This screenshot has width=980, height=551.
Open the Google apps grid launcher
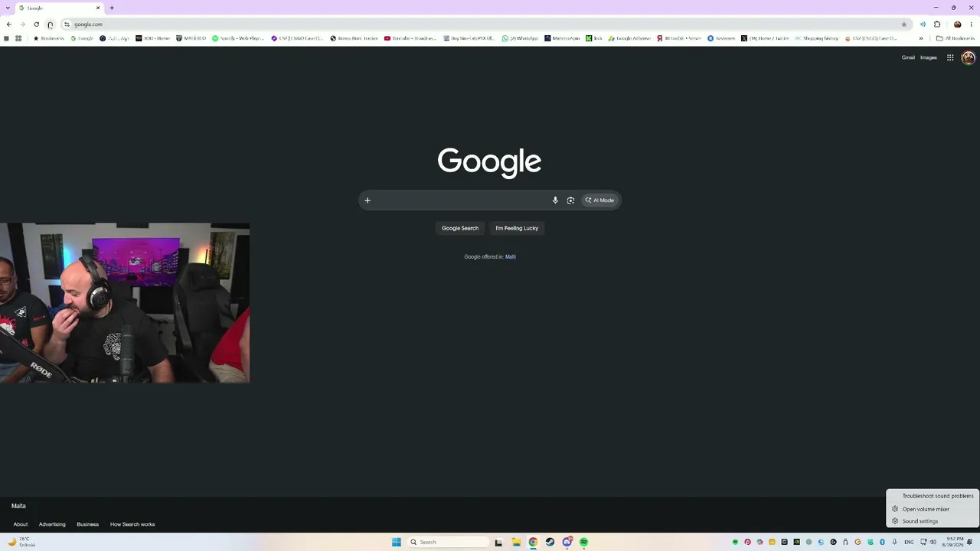tap(950, 57)
